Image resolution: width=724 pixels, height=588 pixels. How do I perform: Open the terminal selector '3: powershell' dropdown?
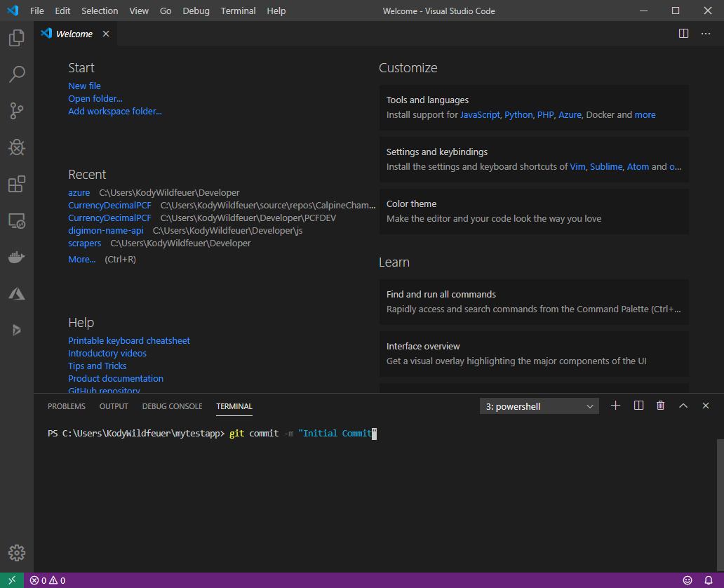coord(539,406)
